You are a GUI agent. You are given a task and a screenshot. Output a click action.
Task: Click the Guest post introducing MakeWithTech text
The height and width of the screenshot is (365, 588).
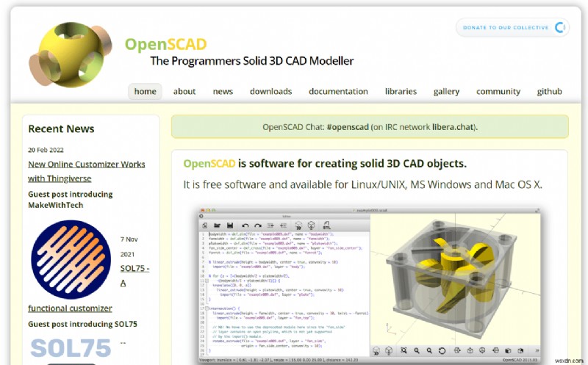click(71, 200)
